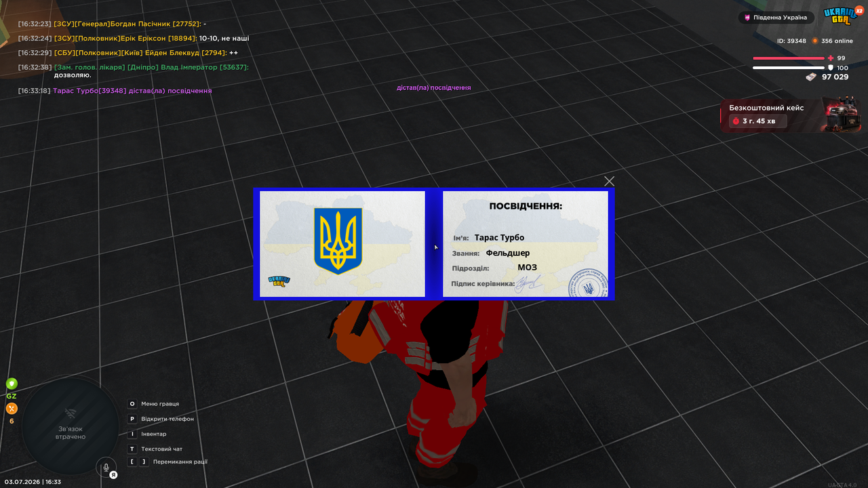Click the I key hint for inventory
This screenshot has height=488, width=868.
click(132, 434)
